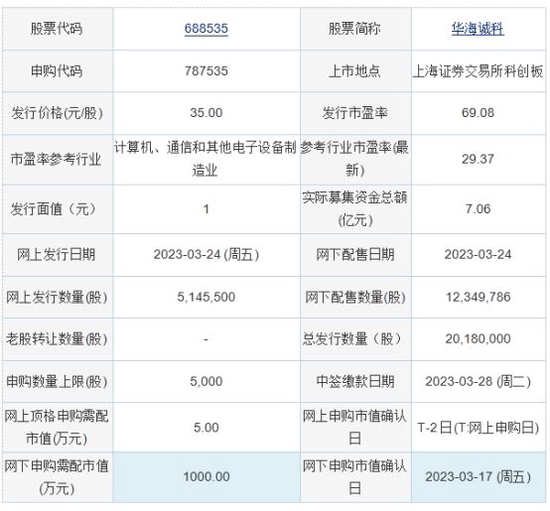550x511 pixels.
Task: Click the 网上发行日期 label
Action: point(56,255)
